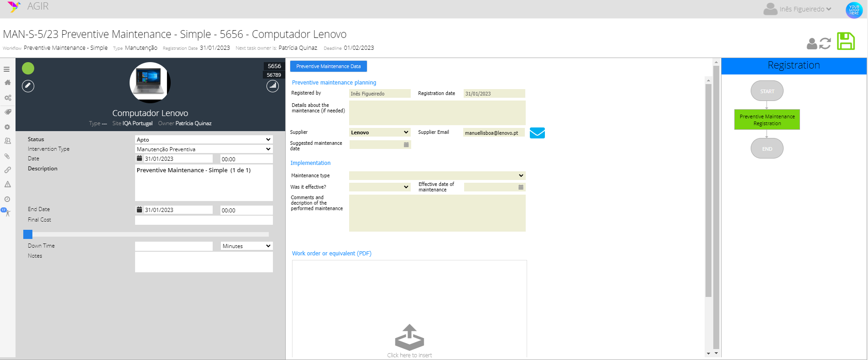
Task: Click the Registration date field in form
Action: click(x=494, y=93)
